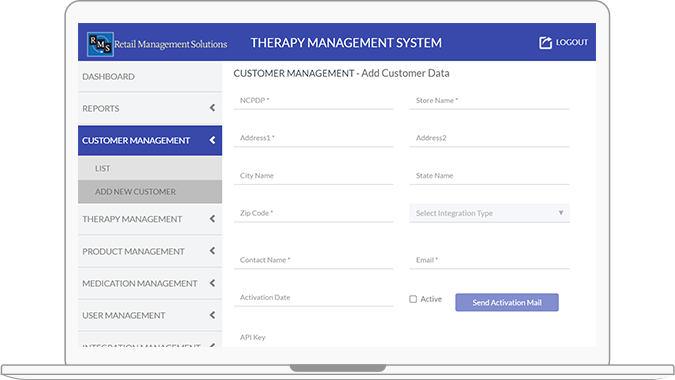
Task: Click the Email input field
Action: point(489,260)
